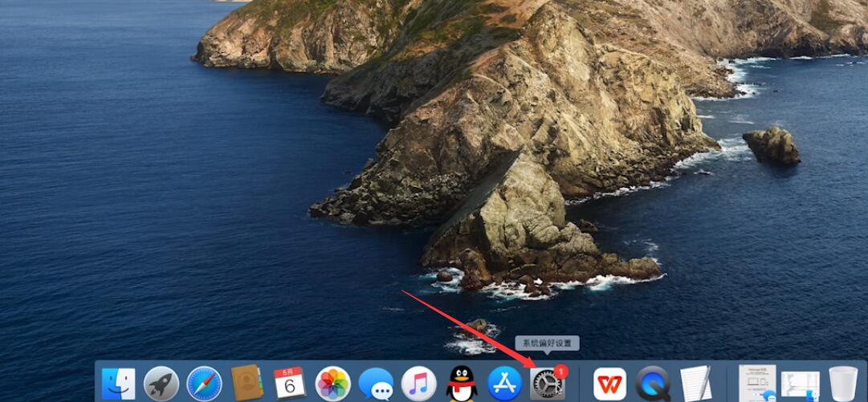
Task: Launch Safari browser from Dock
Action: (204, 384)
